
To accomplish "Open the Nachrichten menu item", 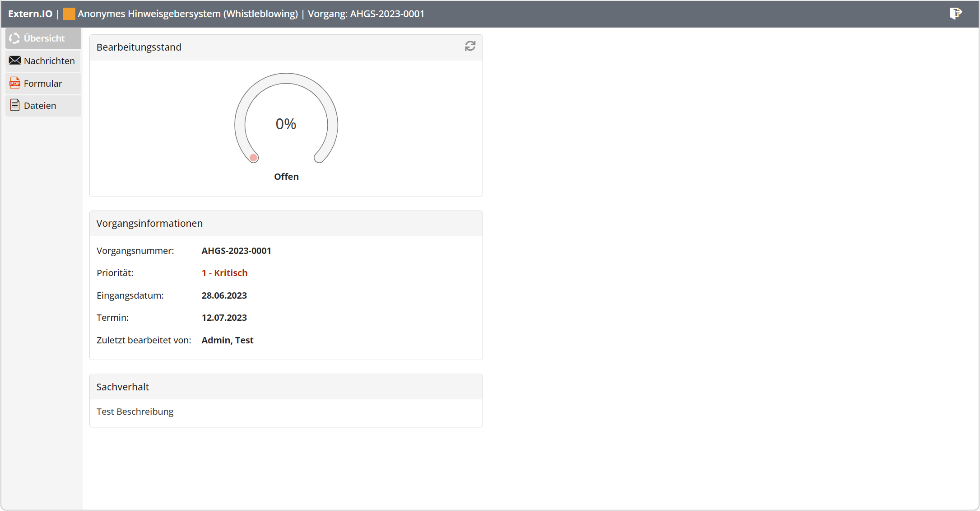I will [43, 61].
